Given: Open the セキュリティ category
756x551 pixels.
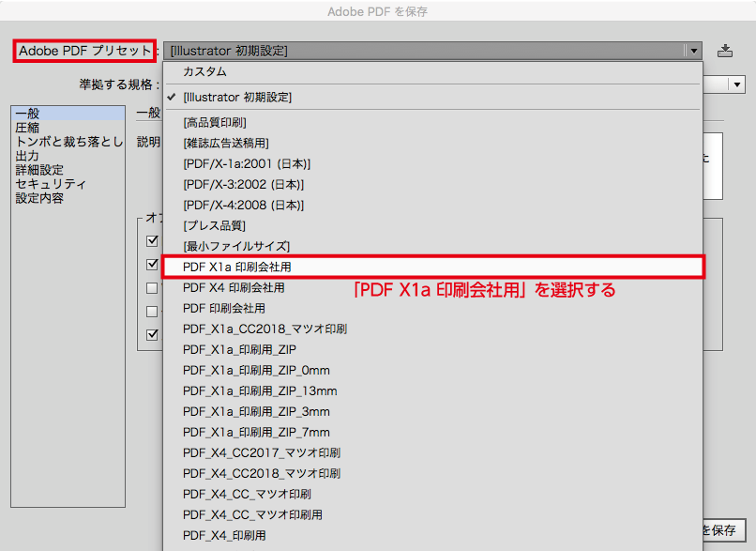Looking at the screenshot, I should click(x=68, y=184).
